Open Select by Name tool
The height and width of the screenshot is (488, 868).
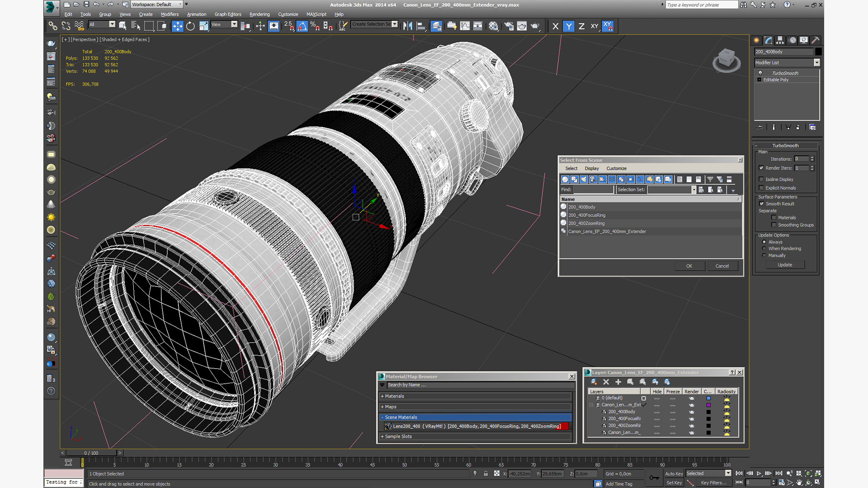click(x=135, y=26)
